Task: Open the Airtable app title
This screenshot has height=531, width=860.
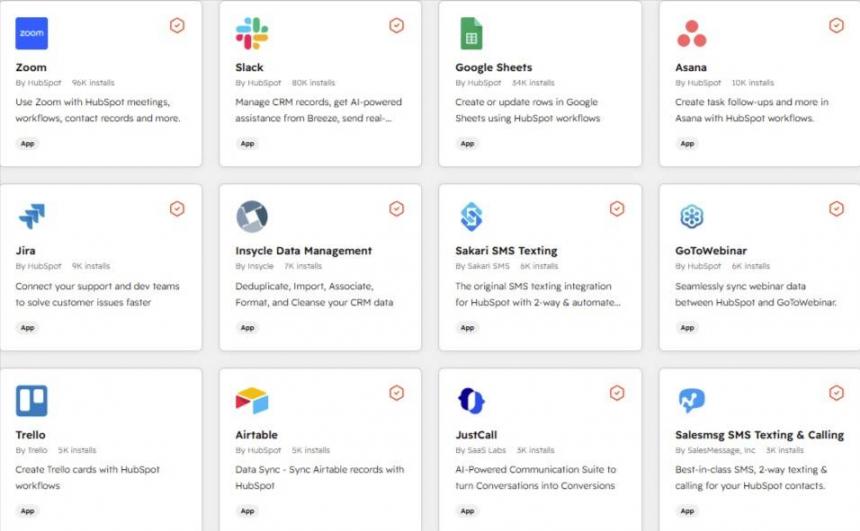Action: click(x=257, y=435)
